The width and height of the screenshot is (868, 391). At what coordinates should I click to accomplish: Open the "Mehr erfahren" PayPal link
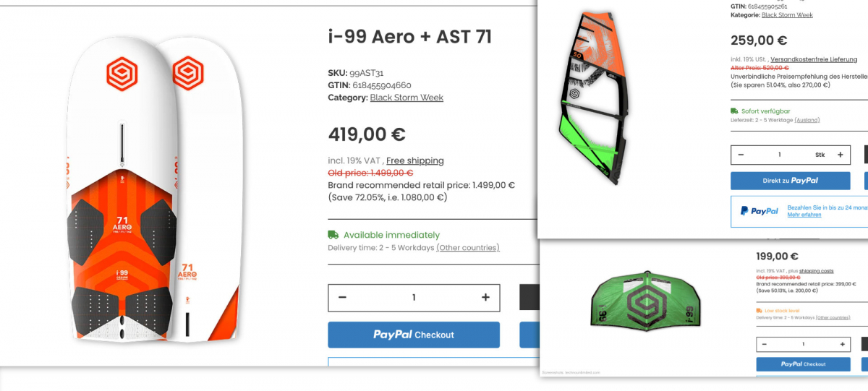804,215
